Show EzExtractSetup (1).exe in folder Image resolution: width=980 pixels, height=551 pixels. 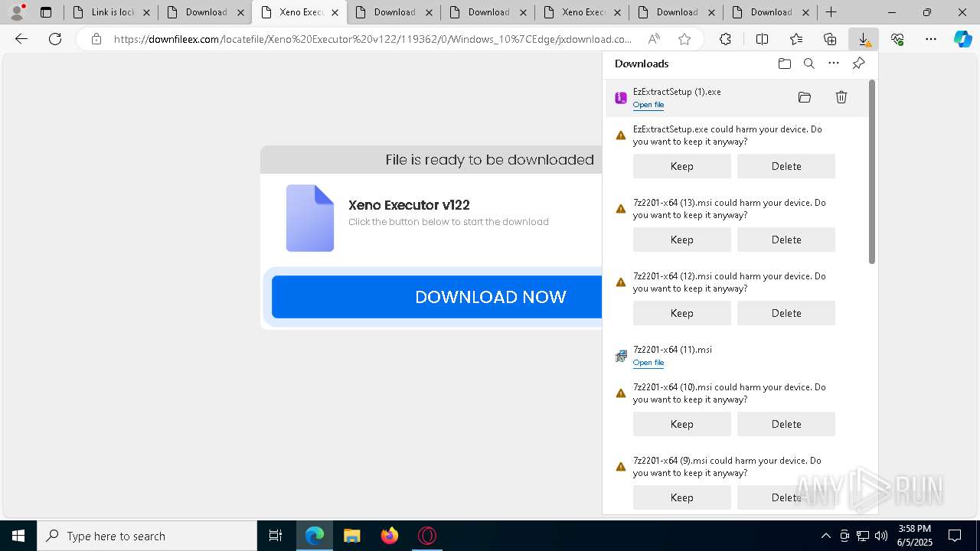(804, 97)
